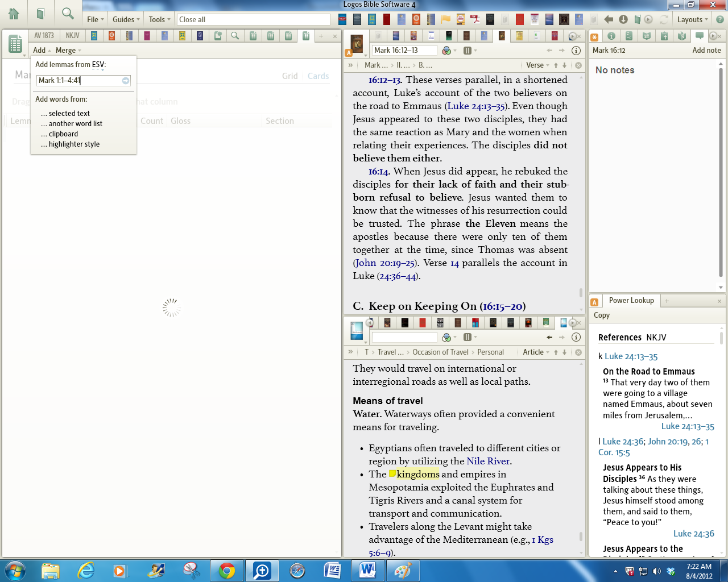Open the Home page icon

pyautogui.click(x=14, y=14)
